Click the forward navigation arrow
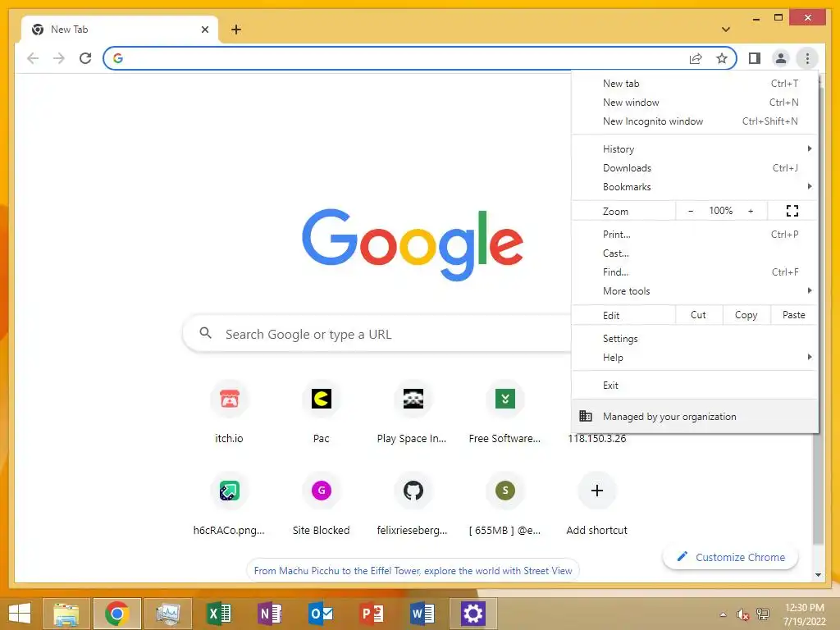 [59, 58]
